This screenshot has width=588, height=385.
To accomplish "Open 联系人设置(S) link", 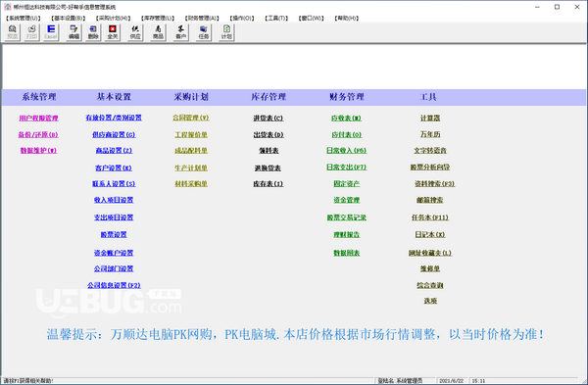I will (114, 184).
